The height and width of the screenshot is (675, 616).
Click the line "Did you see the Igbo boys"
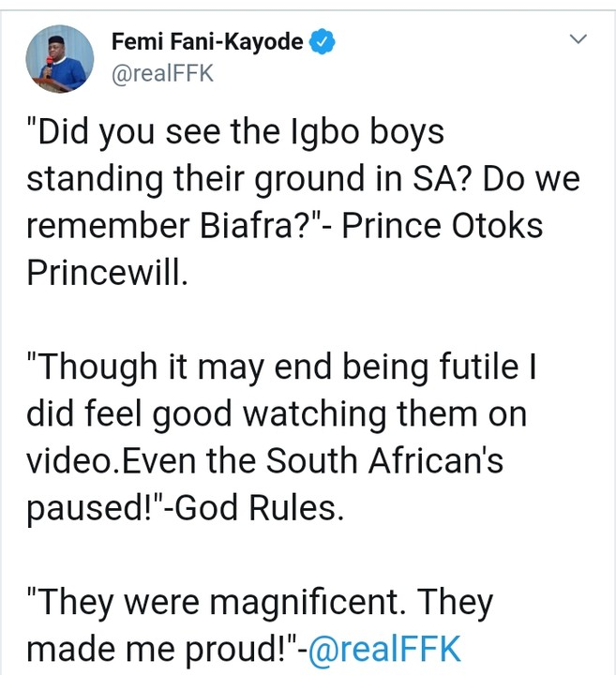click(236, 132)
